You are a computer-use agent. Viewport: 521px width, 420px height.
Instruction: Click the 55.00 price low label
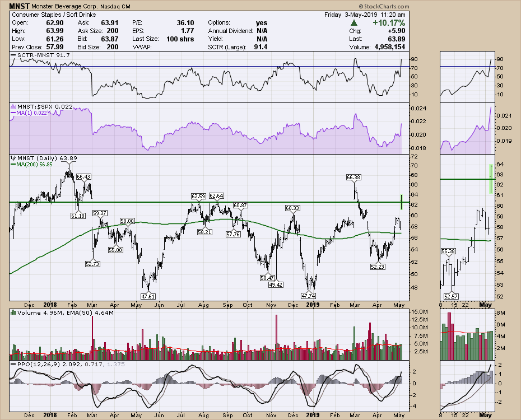(x=115, y=250)
